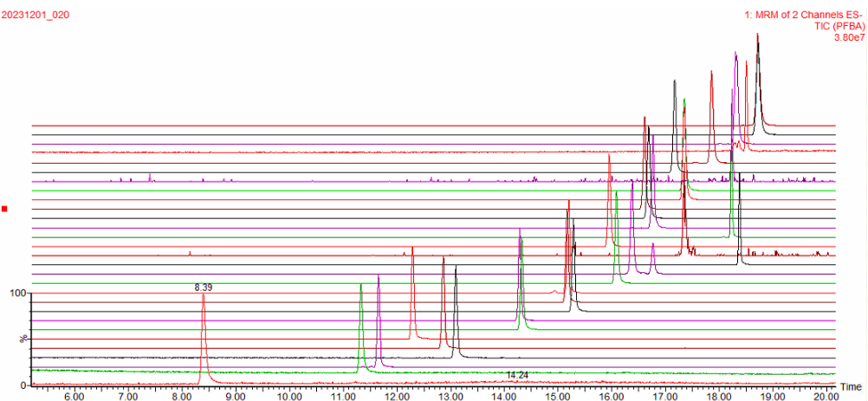868x401 pixels.
Task: Click the red square marker on left edge
Action: [x=5, y=209]
